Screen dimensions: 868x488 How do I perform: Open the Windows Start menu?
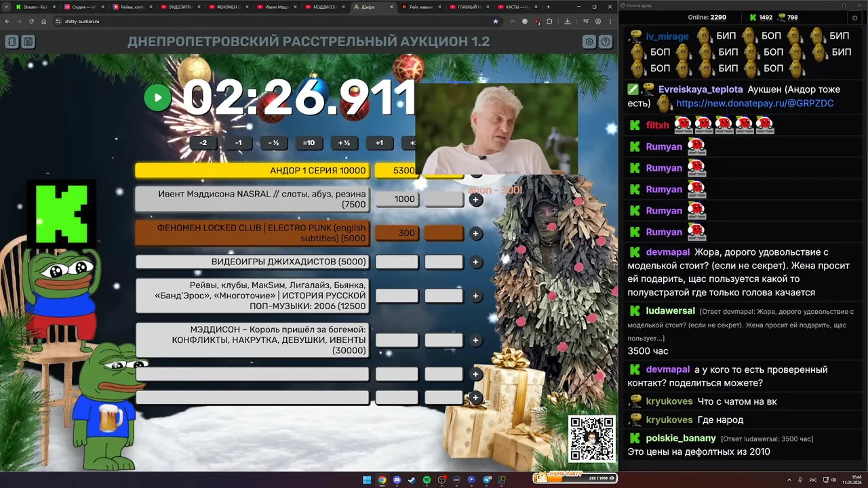pyautogui.click(x=367, y=480)
